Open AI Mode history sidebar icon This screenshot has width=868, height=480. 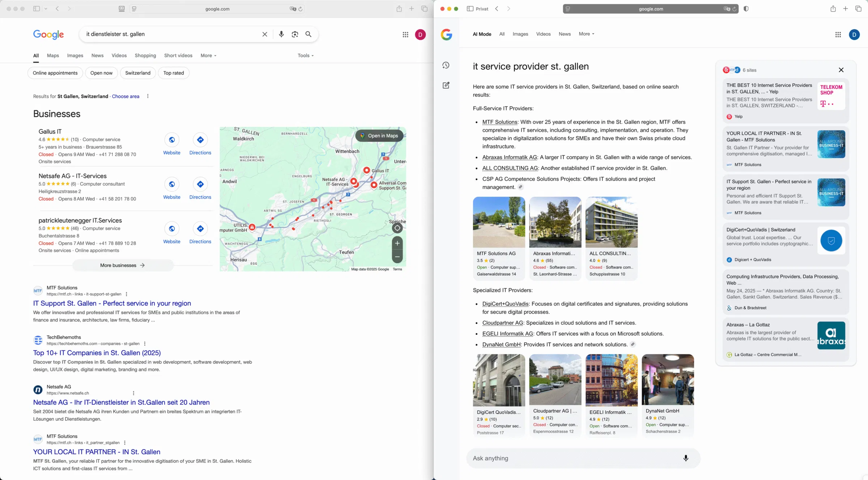tap(446, 65)
